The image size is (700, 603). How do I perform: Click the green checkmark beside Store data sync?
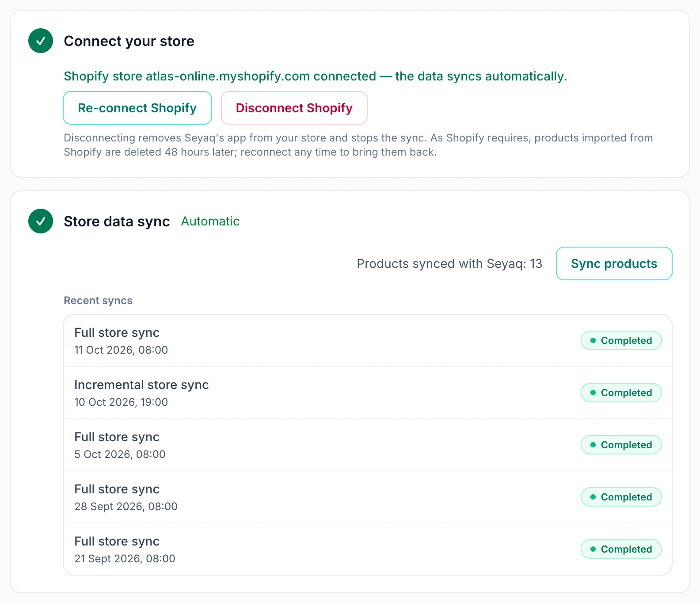(x=41, y=221)
